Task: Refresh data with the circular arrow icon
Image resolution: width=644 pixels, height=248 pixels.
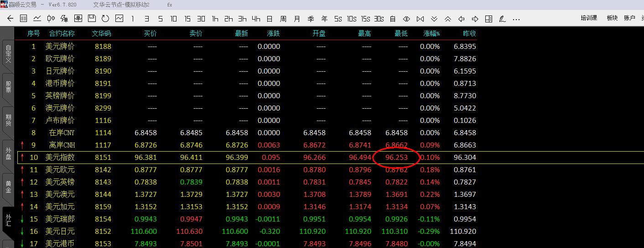Action: (x=105, y=19)
